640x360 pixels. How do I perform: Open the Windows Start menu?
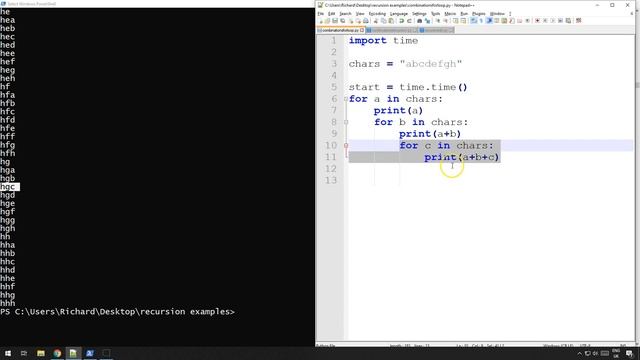(x=8, y=353)
